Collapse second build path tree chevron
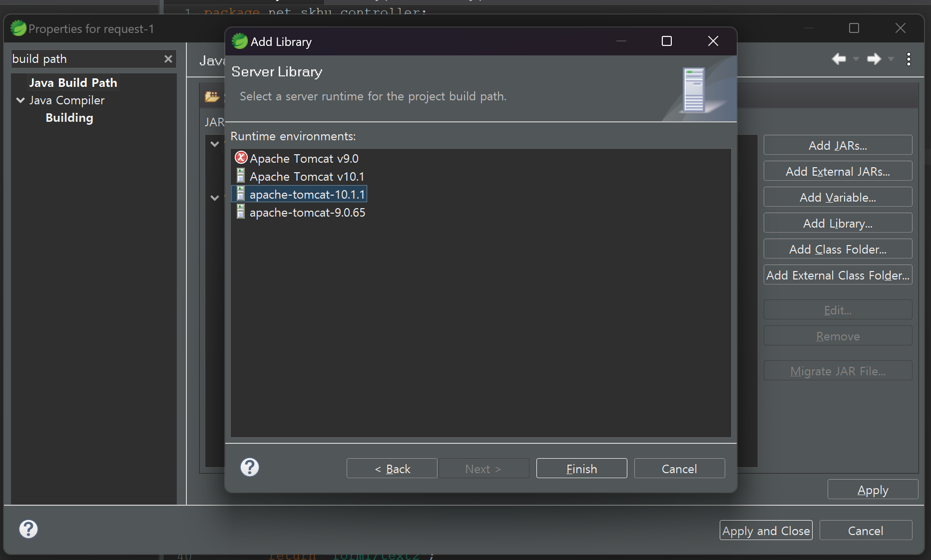Viewport: 931px width, 560px height. [x=215, y=198]
